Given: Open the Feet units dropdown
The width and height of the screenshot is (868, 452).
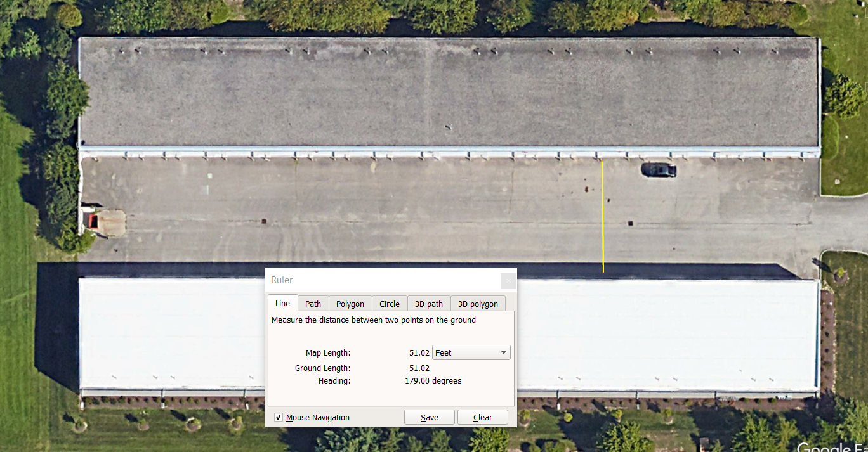Looking at the screenshot, I should coord(471,352).
